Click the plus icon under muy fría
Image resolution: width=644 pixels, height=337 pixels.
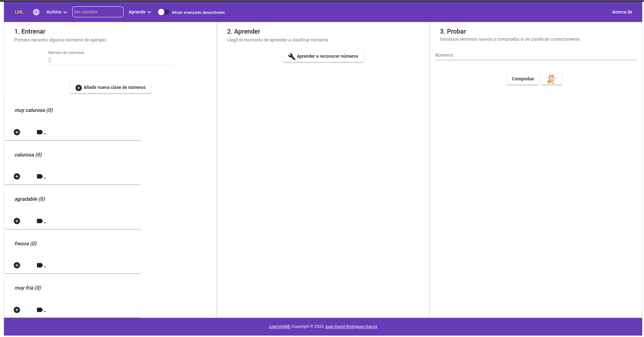[x=17, y=310]
